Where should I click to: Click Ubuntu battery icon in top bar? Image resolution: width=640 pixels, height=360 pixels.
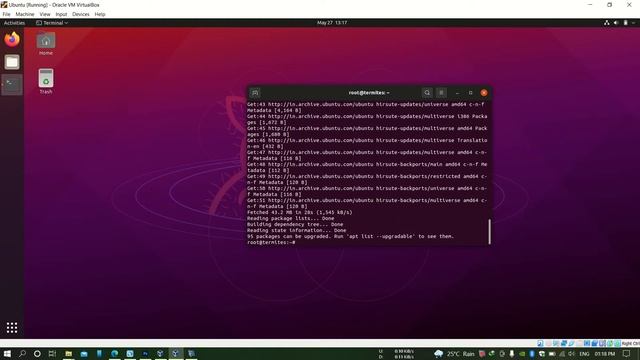(625, 23)
